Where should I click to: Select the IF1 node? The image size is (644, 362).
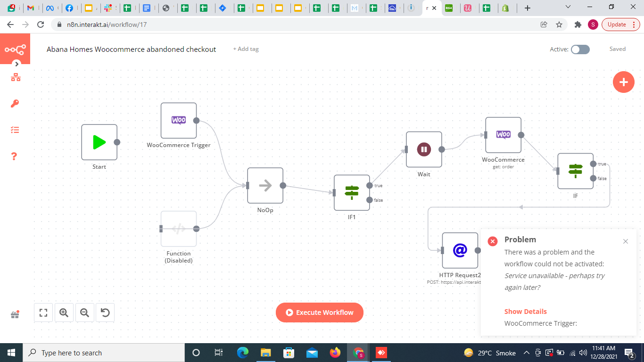(352, 193)
